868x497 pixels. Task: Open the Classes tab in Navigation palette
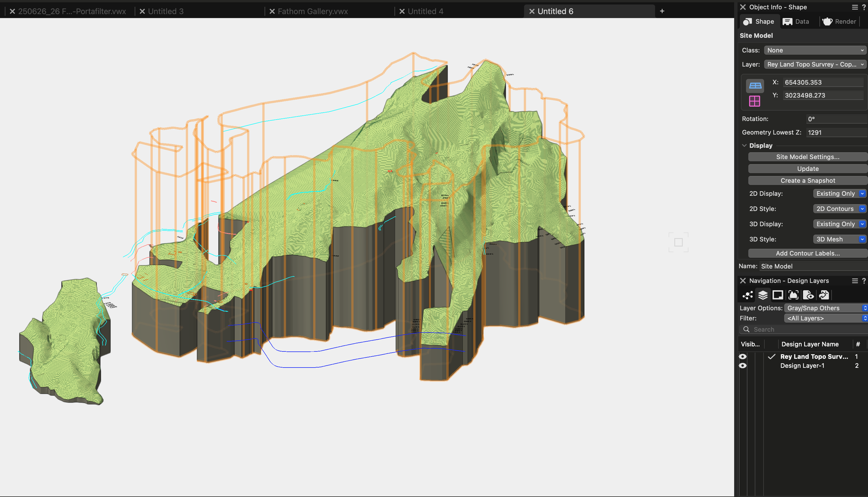click(748, 295)
